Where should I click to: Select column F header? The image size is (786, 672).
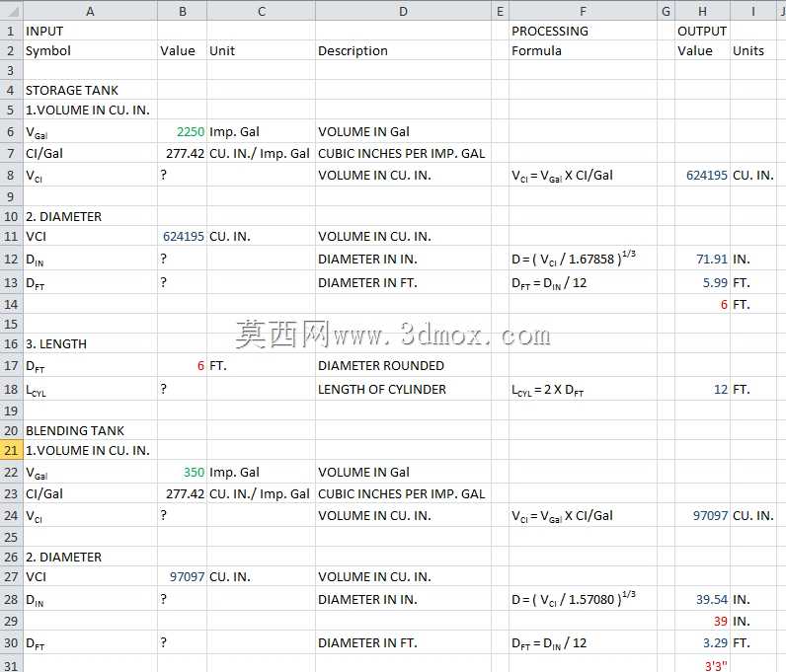click(583, 11)
